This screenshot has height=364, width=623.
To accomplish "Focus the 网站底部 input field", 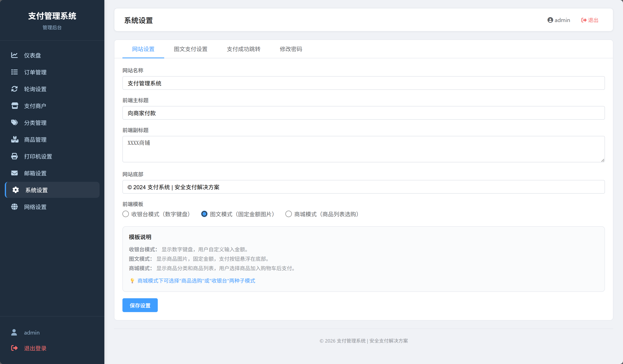I will click(363, 187).
